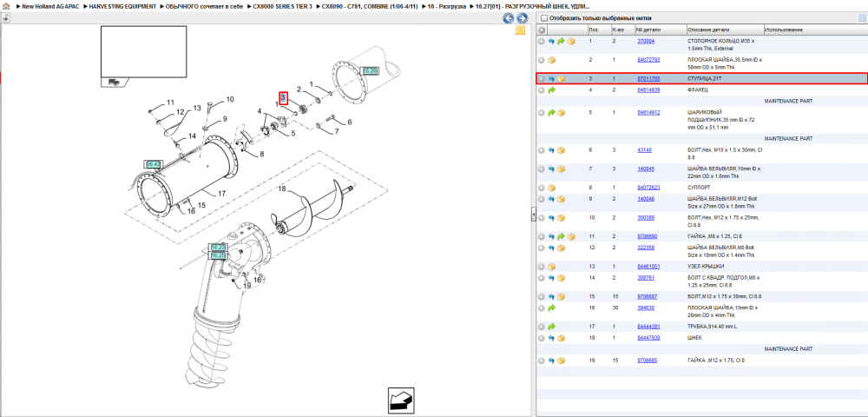Click blue replaced-by arrow for part 370004

tap(551, 42)
